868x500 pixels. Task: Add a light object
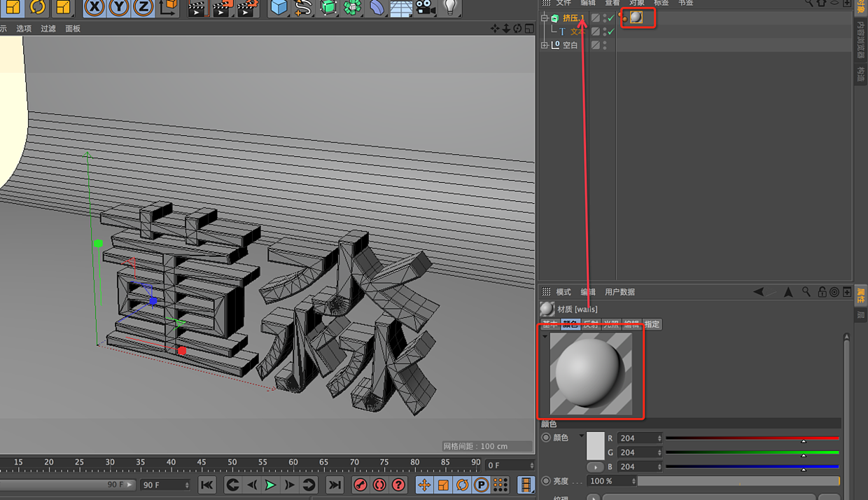click(x=450, y=8)
